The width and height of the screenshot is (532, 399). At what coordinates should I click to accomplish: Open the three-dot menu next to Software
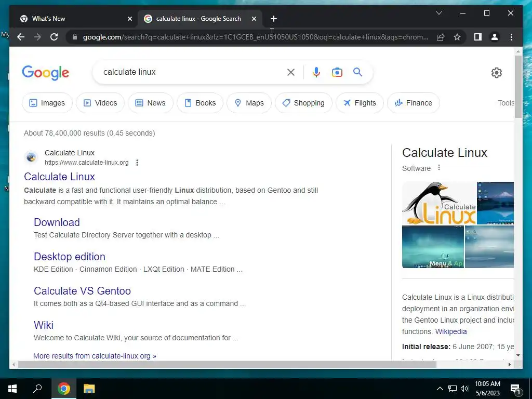coord(438,168)
